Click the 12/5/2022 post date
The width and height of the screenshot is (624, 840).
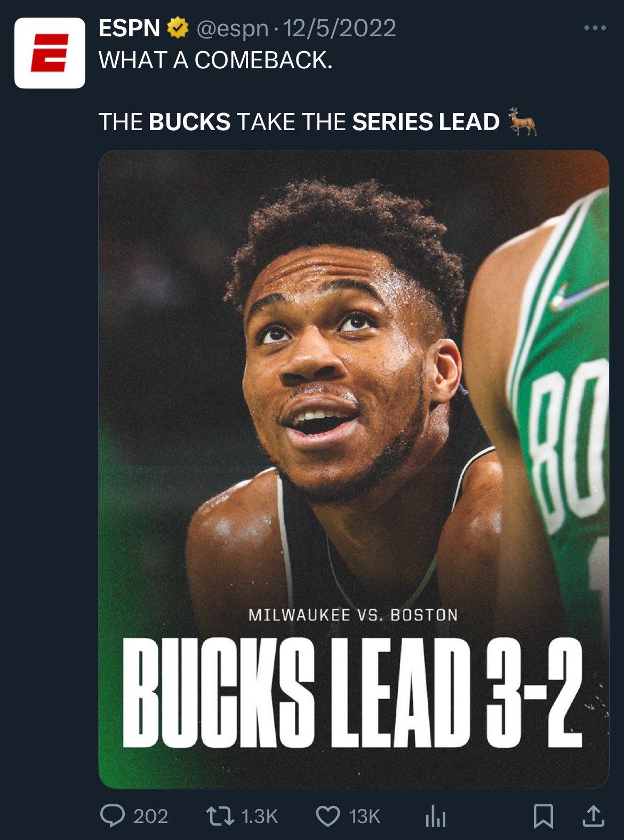339,28
